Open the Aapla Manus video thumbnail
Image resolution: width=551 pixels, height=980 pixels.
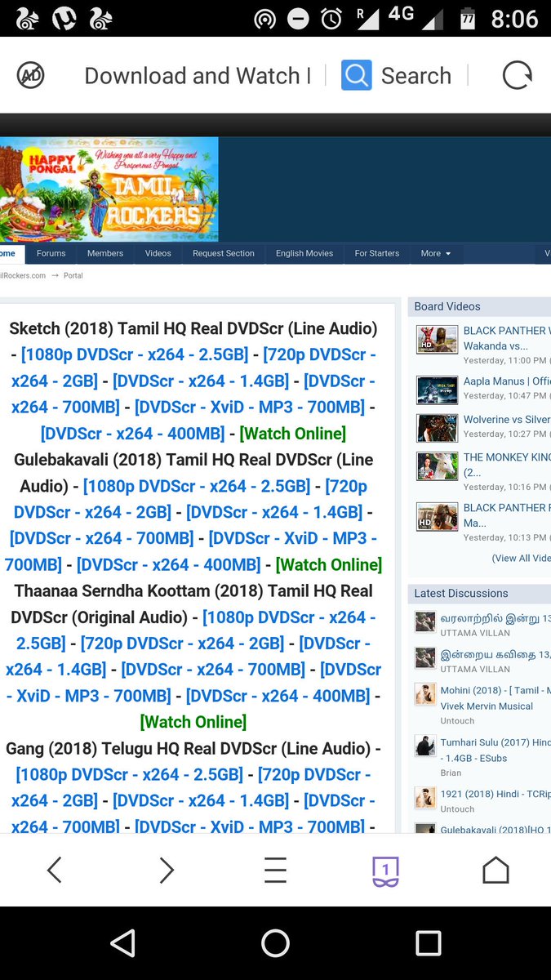437,390
